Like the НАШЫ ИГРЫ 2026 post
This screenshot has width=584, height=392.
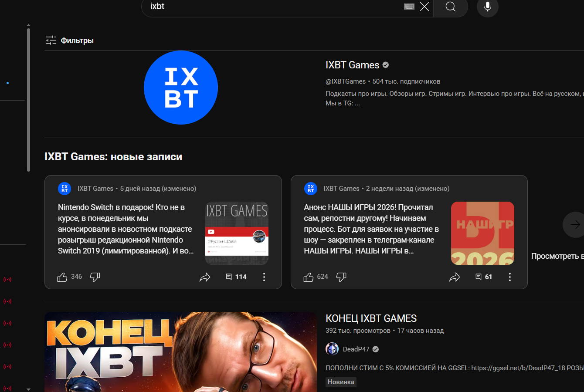click(309, 277)
